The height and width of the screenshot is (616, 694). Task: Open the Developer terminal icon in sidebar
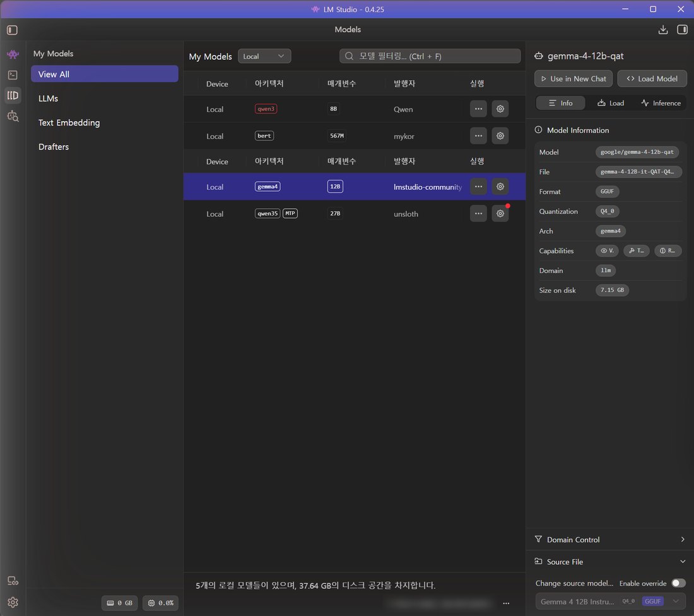tap(13, 75)
